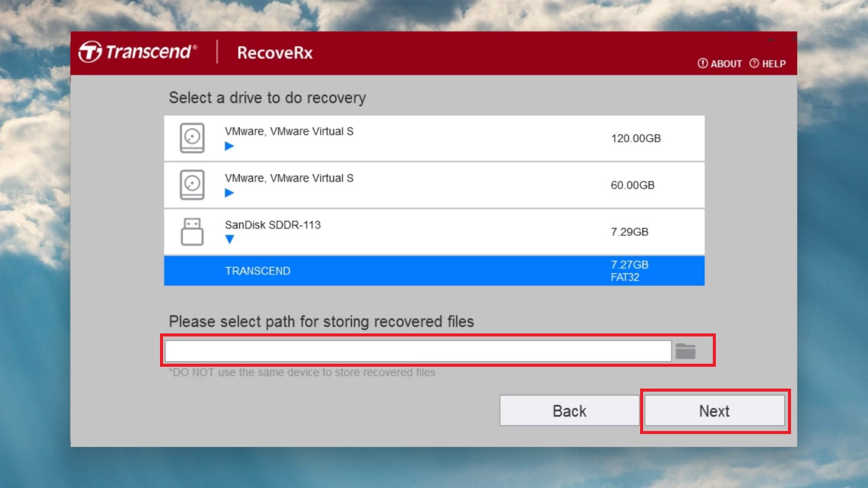Screen dimensions: 868x488
Task: Open the ABOUT link in header
Action: tap(719, 64)
